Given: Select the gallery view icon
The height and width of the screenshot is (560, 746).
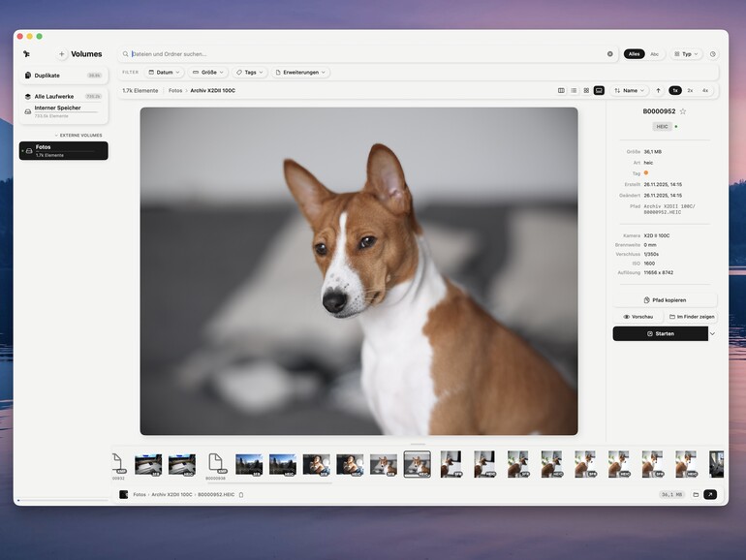Looking at the screenshot, I should [599, 90].
